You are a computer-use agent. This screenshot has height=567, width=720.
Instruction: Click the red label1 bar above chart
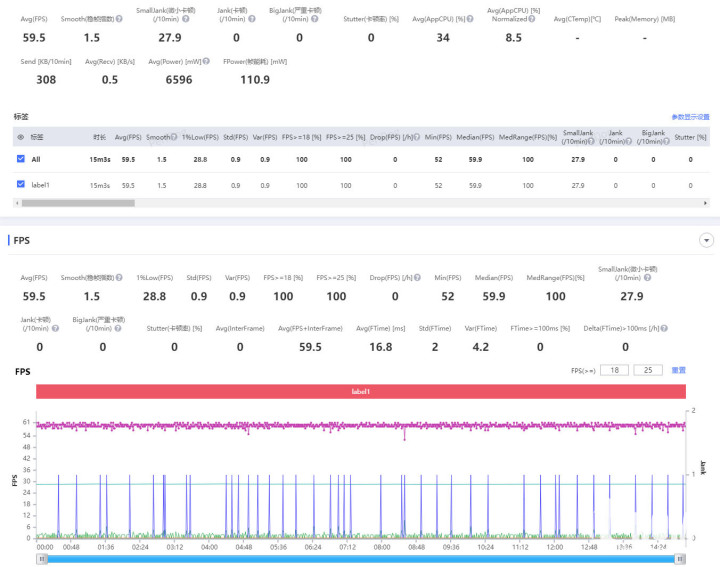click(x=360, y=392)
